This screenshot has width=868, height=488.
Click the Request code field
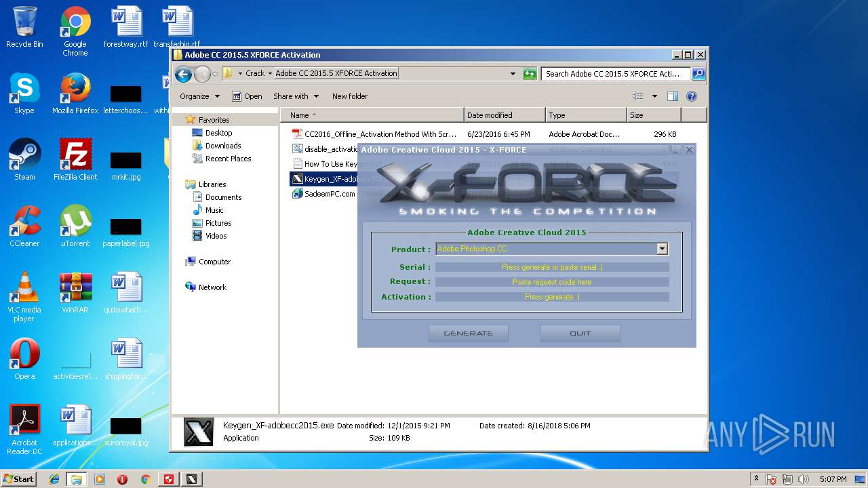[552, 282]
